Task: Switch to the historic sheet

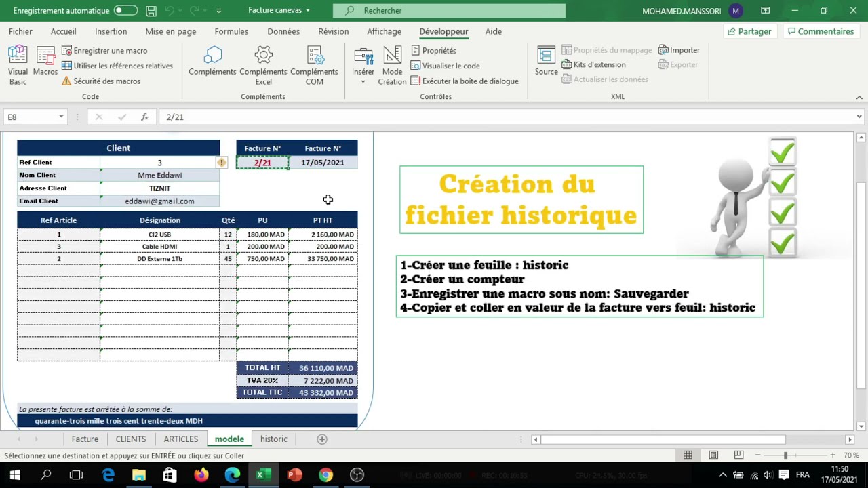Action: [x=273, y=439]
